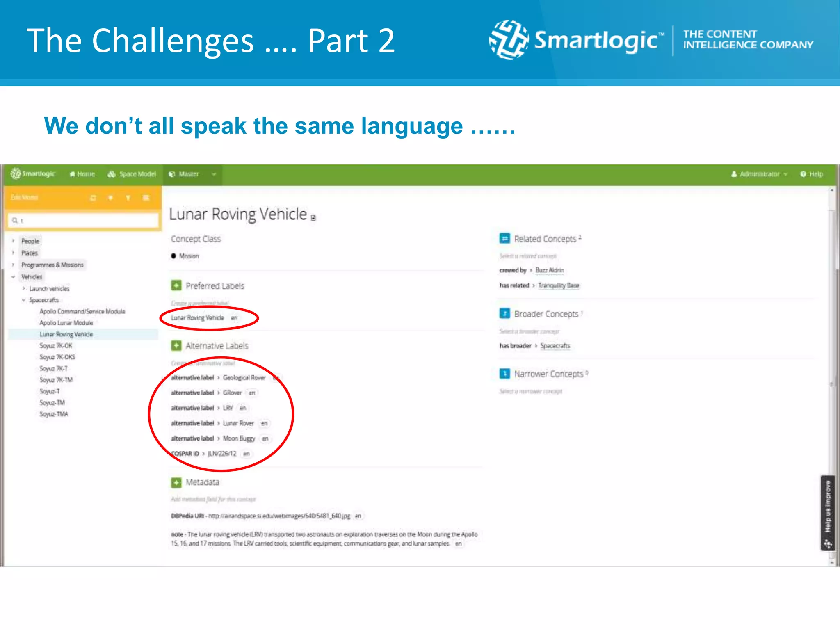Click the Moon Buggy alternative label
The width and height of the screenshot is (840, 630).
(239, 438)
